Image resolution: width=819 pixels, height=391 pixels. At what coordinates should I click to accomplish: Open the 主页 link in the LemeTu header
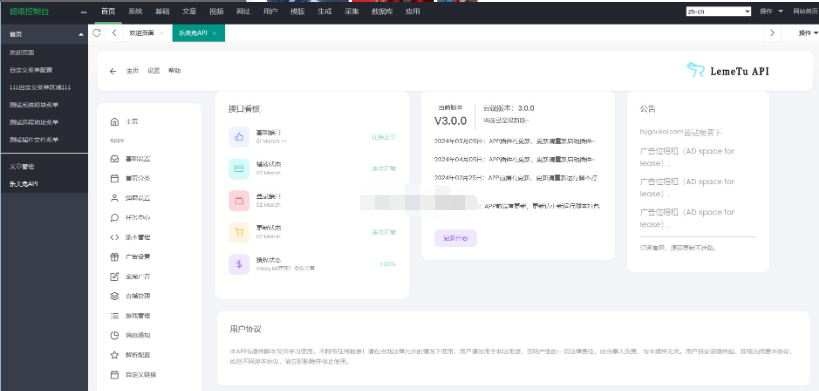132,71
